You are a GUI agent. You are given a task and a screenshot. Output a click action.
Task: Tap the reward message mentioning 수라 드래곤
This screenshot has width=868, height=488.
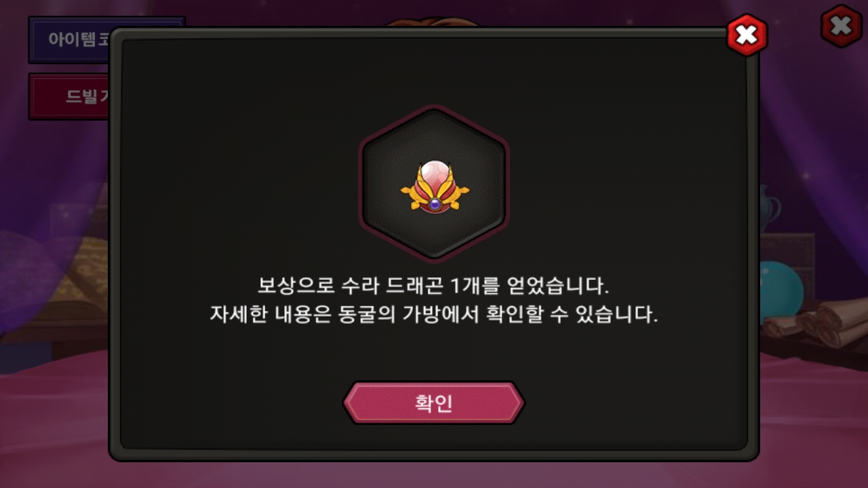click(x=433, y=285)
